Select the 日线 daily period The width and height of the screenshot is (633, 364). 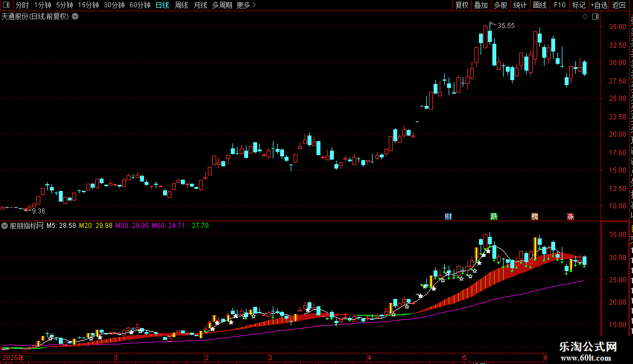(162, 5)
